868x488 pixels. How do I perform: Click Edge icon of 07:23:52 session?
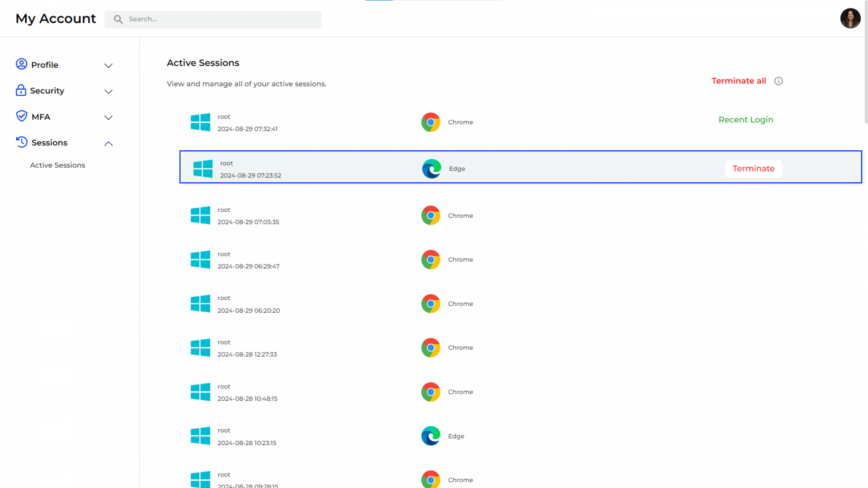coord(432,168)
